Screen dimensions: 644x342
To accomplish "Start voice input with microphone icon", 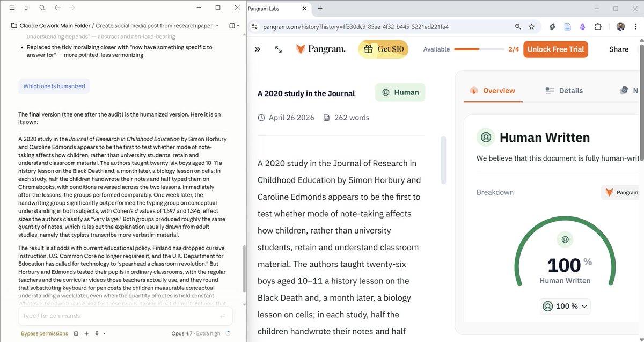I will 97,333.
